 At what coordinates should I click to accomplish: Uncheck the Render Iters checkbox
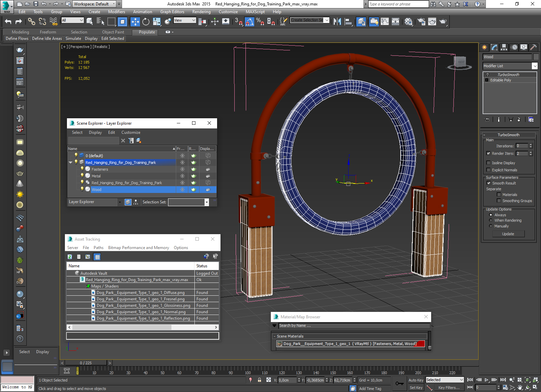pos(488,153)
